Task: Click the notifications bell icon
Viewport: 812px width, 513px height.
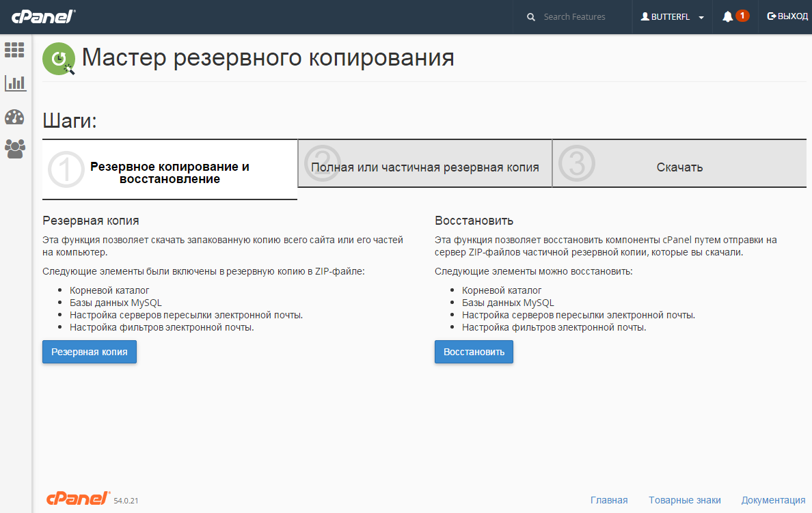Action: click(727, 16)
